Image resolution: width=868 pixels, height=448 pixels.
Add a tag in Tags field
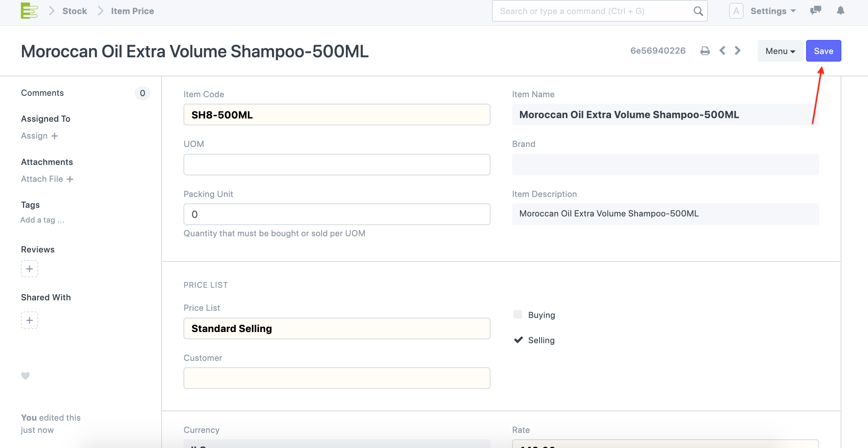[x=42, y=220]
